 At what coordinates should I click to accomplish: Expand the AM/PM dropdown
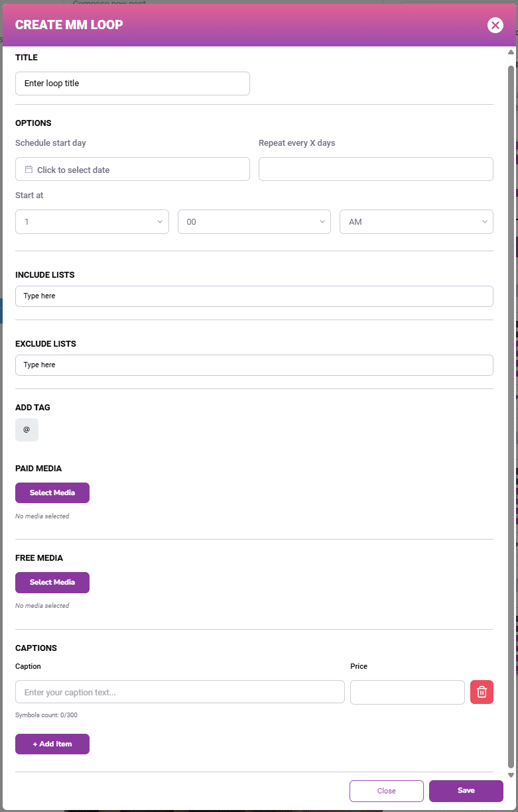point(416,222)
